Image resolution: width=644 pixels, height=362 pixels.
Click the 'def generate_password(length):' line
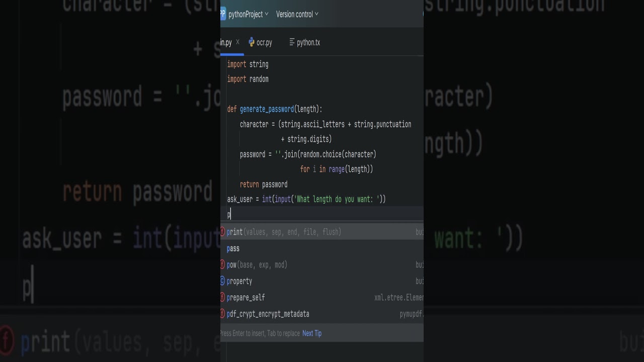point(275,109)
